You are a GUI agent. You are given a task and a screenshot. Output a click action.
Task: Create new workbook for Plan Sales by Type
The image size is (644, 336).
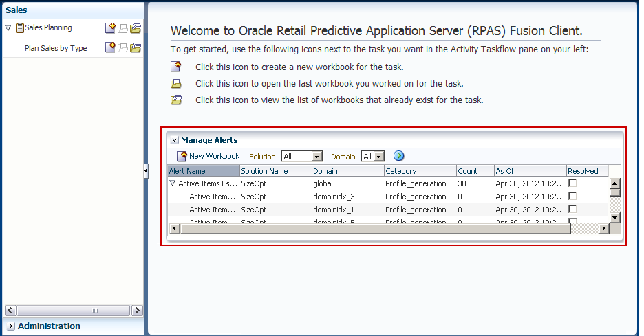point(110,47)
